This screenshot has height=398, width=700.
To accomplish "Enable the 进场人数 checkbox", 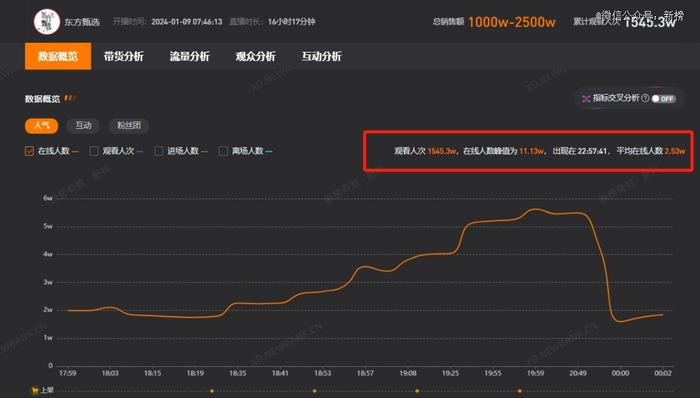I will pyautogui.click(x=158, y=151).
